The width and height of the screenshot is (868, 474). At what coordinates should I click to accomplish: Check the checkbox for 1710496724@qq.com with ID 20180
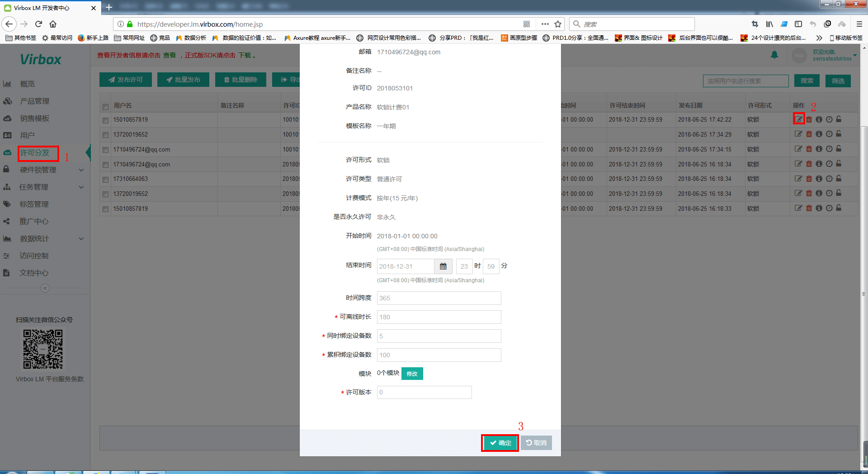pyautogui.click(x=105, y=165)
